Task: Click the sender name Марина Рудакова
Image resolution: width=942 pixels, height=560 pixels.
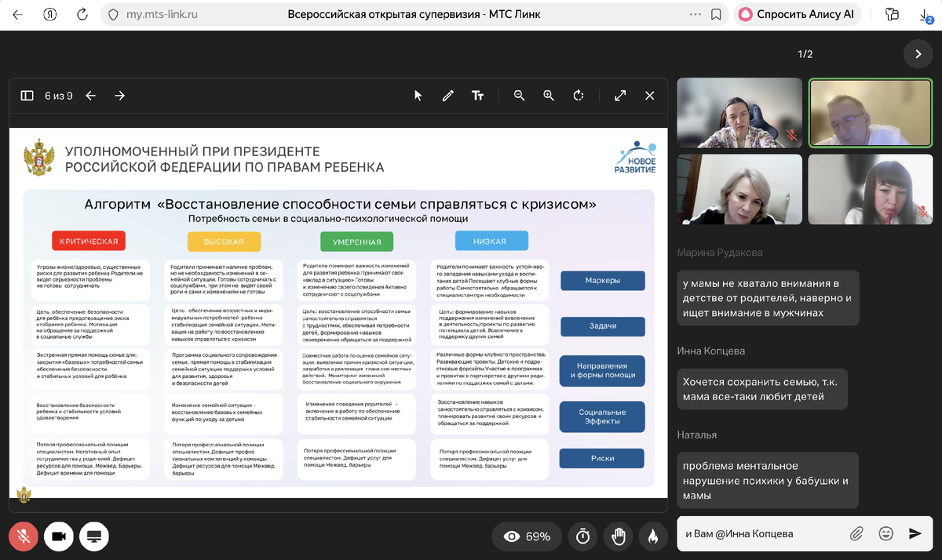Action: click(720, 253)
